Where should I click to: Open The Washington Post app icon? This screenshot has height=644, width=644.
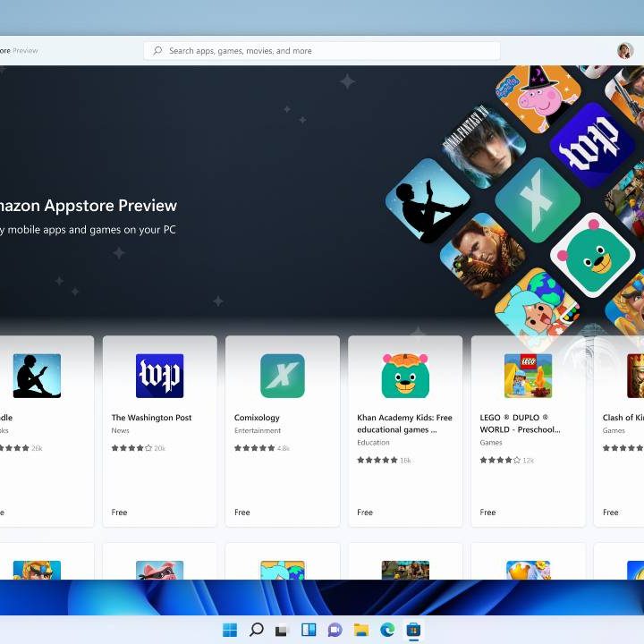tap(160, 376)
